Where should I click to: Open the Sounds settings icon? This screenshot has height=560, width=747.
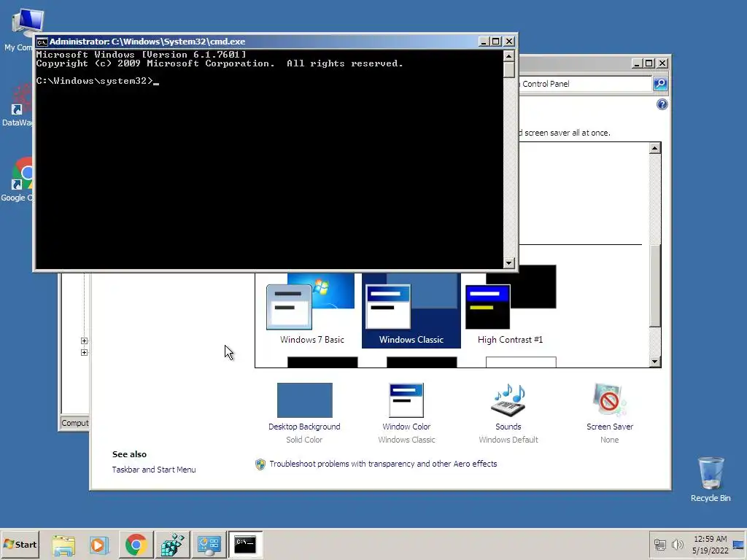click(508, 400)
